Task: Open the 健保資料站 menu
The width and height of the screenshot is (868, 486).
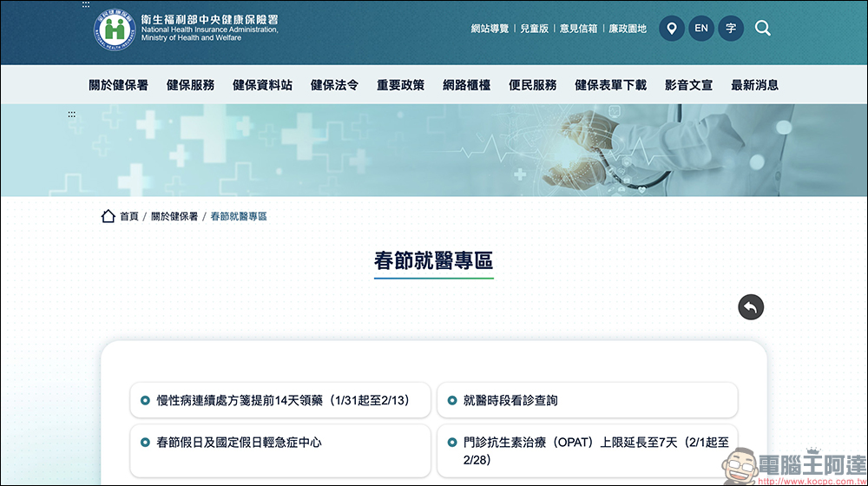Action: (262, 85)
